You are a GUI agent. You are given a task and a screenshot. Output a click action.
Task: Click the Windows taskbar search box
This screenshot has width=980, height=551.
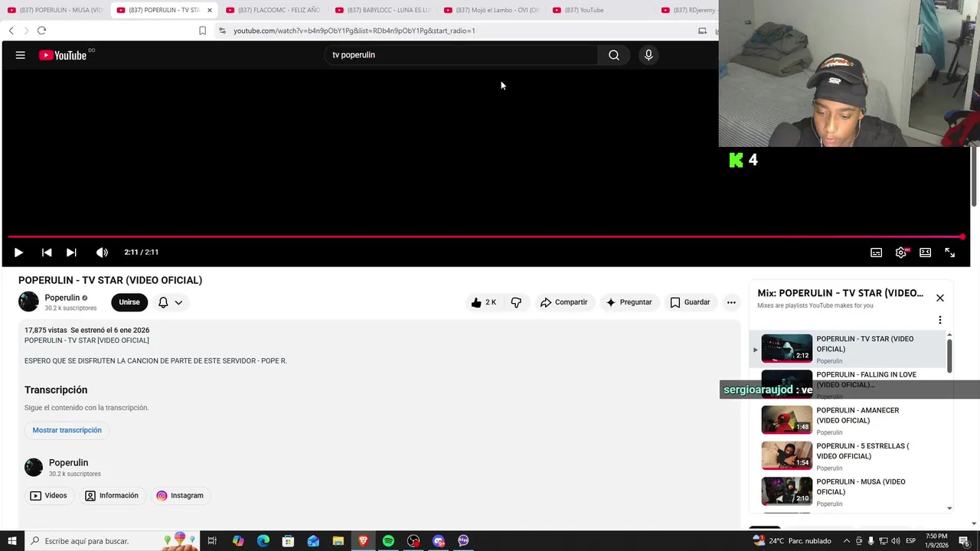(x=111, y=541)
